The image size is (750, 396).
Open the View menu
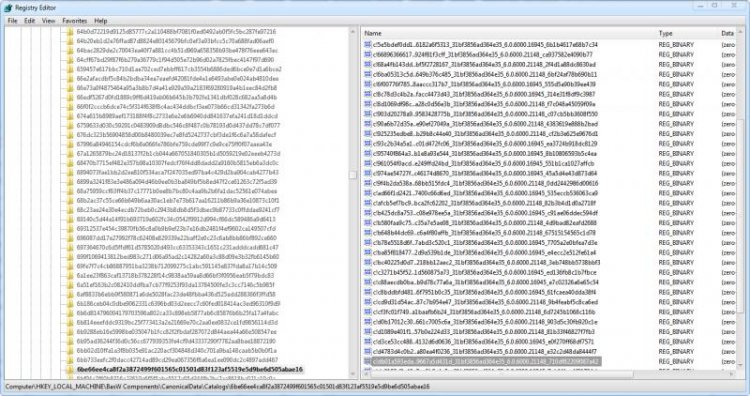48,21
